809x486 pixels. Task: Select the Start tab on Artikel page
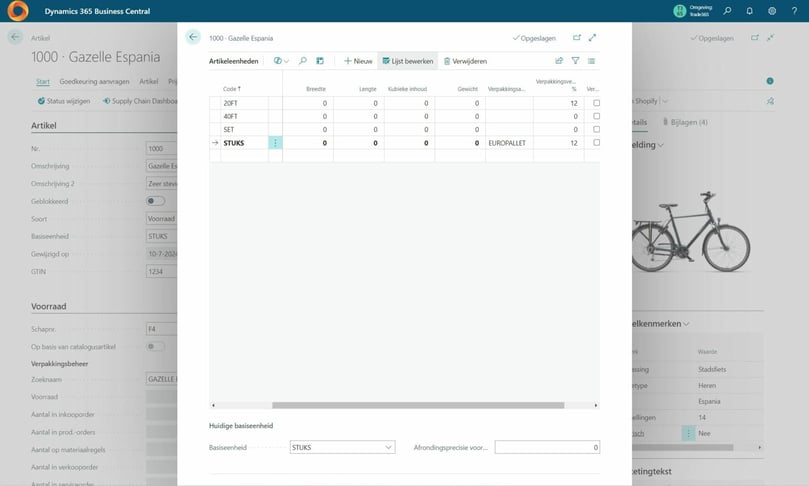pos(43,82)
